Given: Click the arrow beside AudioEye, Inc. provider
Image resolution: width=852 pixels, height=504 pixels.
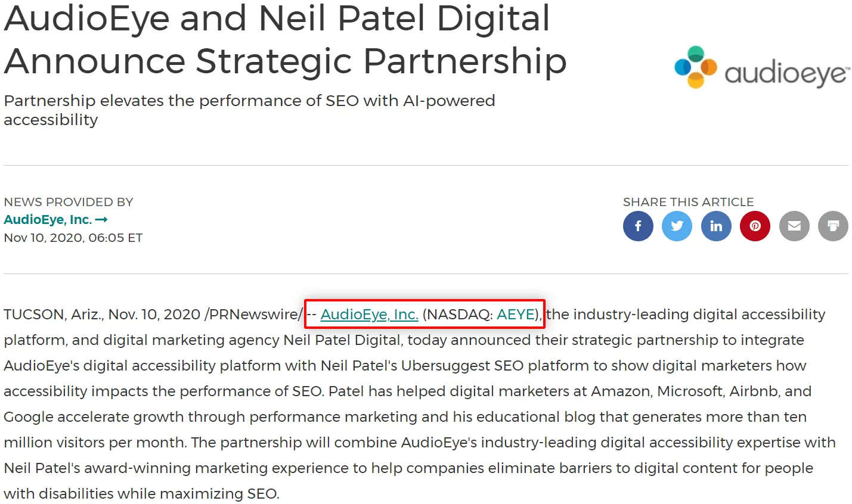Looking at the screenshot, I should tap(101, 220).
